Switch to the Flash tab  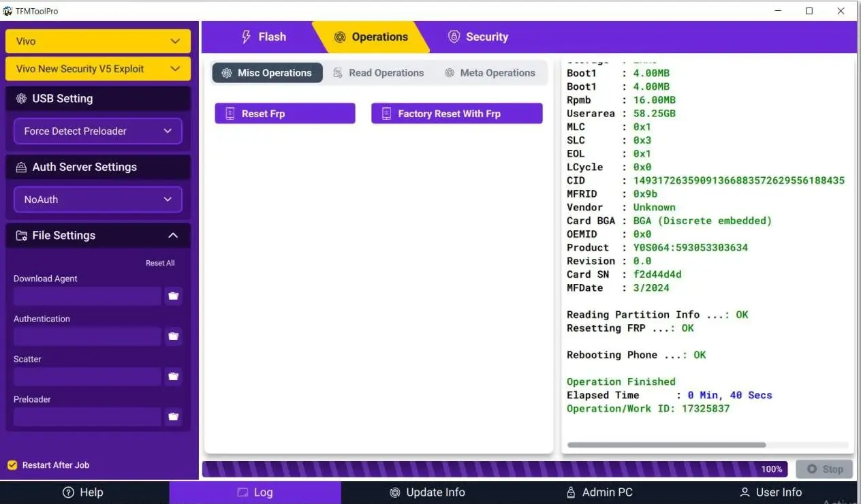pyautogui.click(x=264, y=37)
